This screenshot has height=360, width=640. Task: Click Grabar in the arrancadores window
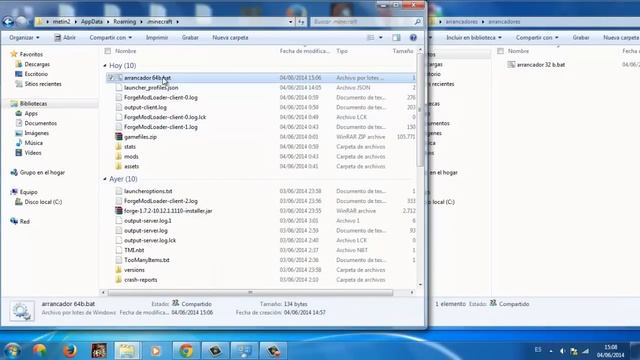[581, 38]
